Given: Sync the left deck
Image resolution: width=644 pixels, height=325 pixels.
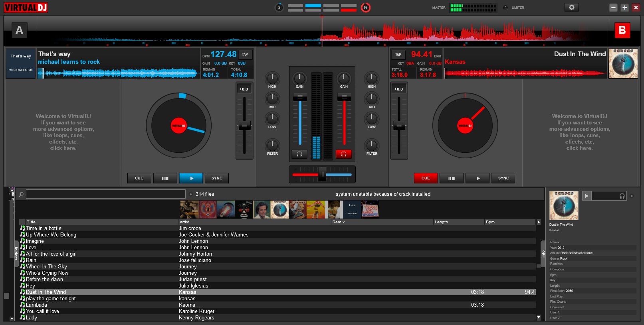Looking at the screenshot, I should tap(217, 178).
